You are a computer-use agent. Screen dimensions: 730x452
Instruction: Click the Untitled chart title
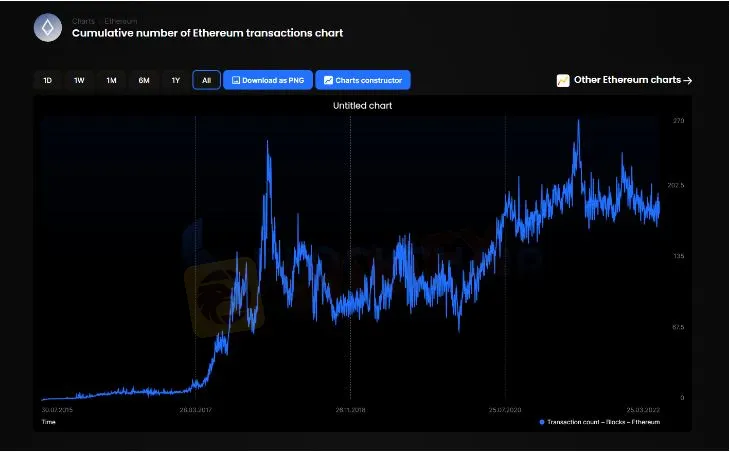pos(362,106)
